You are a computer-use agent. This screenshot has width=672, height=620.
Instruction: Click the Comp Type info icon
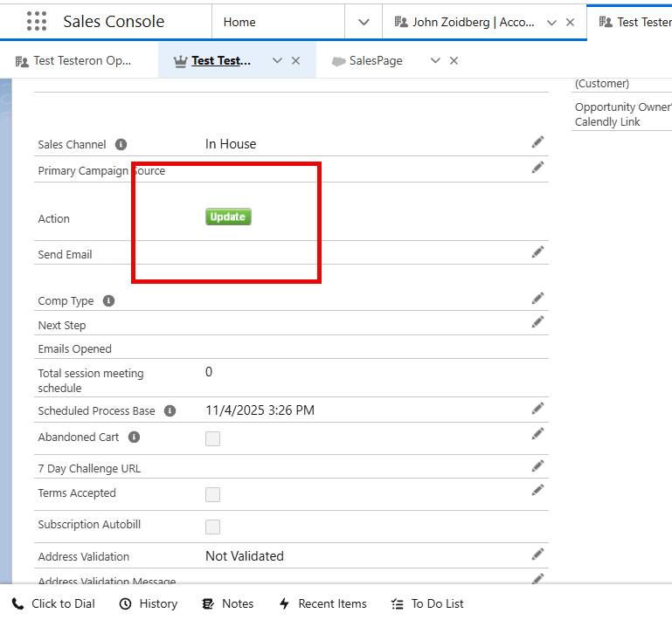tap(108, 301)
